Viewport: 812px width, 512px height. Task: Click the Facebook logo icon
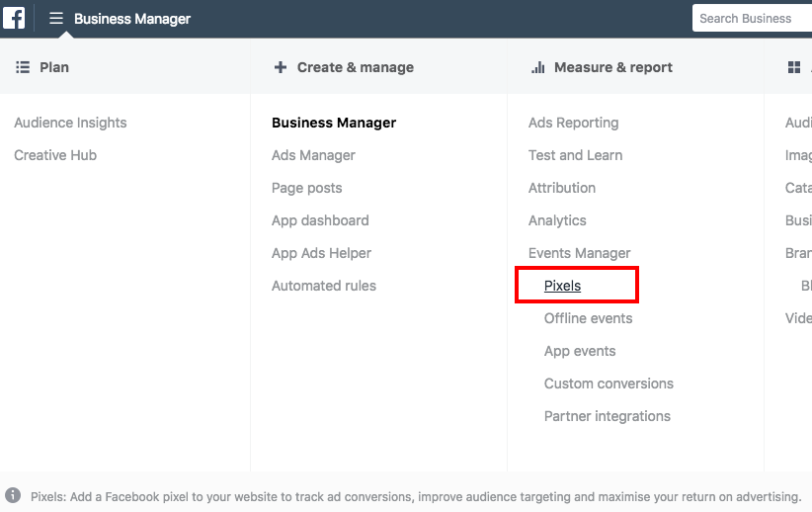14,18
